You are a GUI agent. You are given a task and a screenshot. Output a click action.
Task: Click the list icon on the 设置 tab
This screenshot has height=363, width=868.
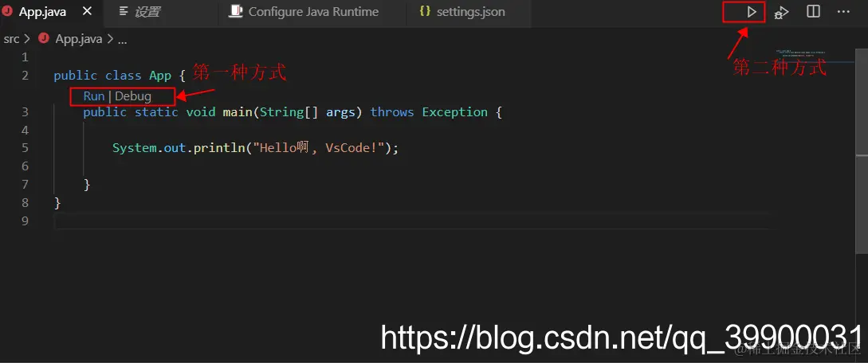pyautogui.click(x=124, y=12)
